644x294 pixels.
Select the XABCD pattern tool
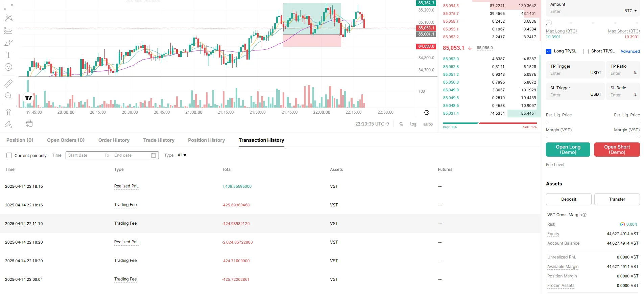(x=8, y=18)
